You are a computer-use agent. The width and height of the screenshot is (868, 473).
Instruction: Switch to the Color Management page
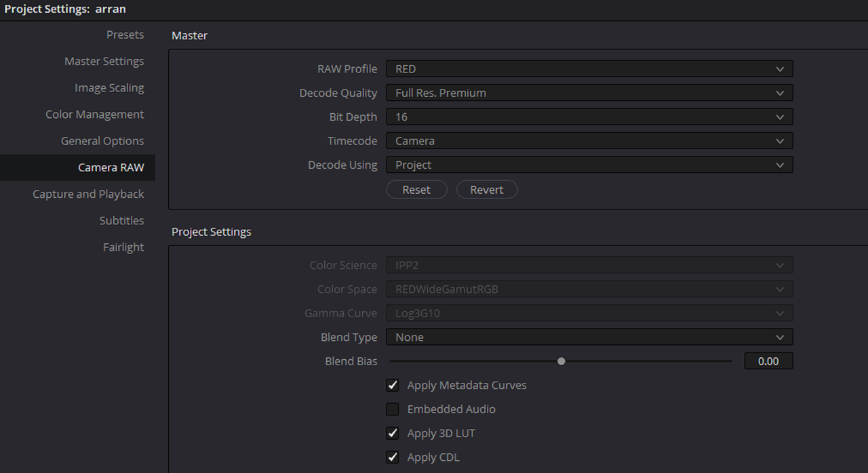(94, 114)
